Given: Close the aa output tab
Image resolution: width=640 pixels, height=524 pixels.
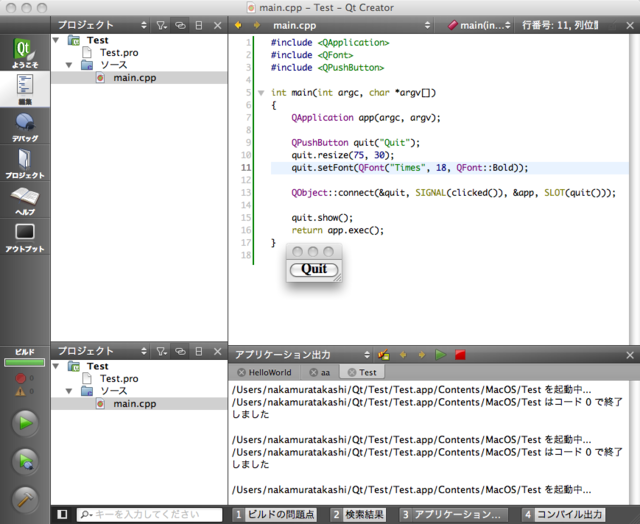Looking at the screenshot, I should point(313,372).
